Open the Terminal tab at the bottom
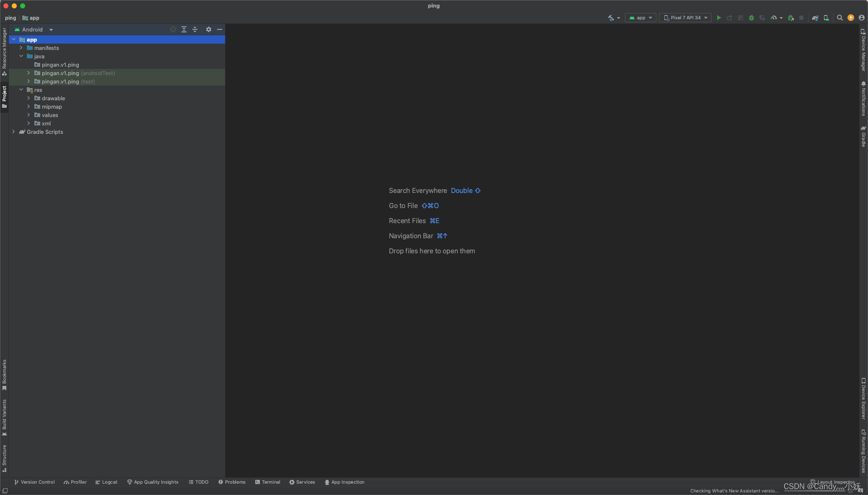This screenshot has width=868, height=495. click(267, 482)
